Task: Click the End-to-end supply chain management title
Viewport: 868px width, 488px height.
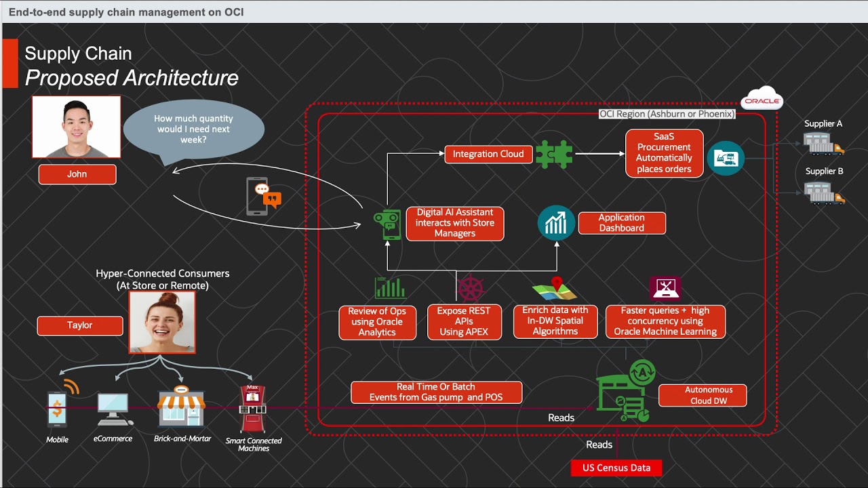Action: tap(126, 12)
